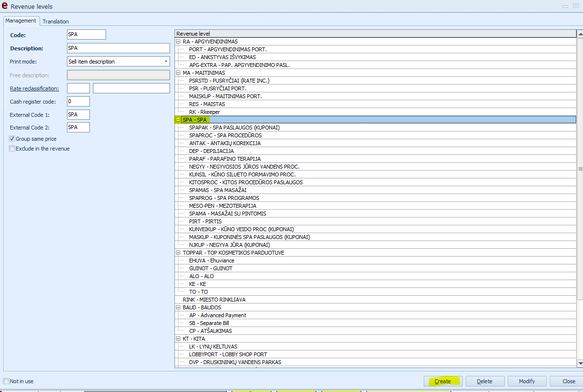Open the Rate reclassification link

(x=34, y=88)
